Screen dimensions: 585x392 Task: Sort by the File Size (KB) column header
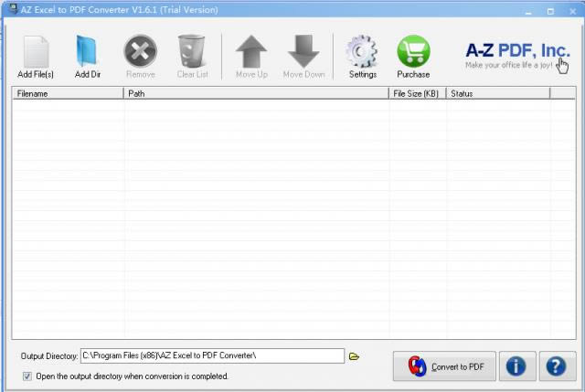[x=418, y=93]
